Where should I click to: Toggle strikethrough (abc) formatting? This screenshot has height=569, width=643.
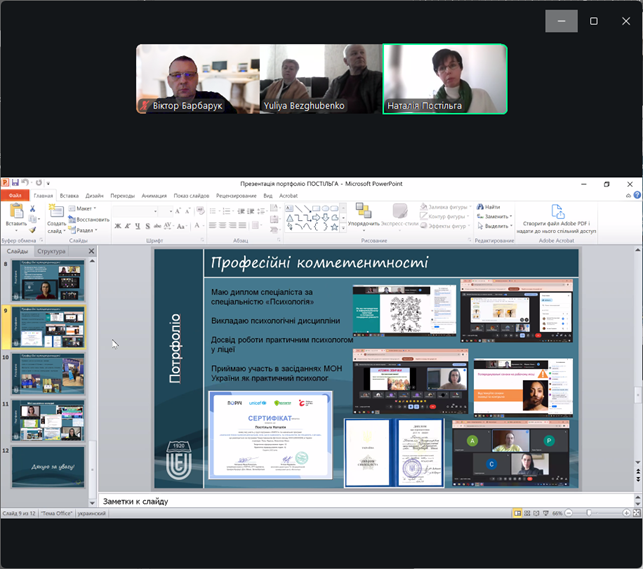click(157, 226)
